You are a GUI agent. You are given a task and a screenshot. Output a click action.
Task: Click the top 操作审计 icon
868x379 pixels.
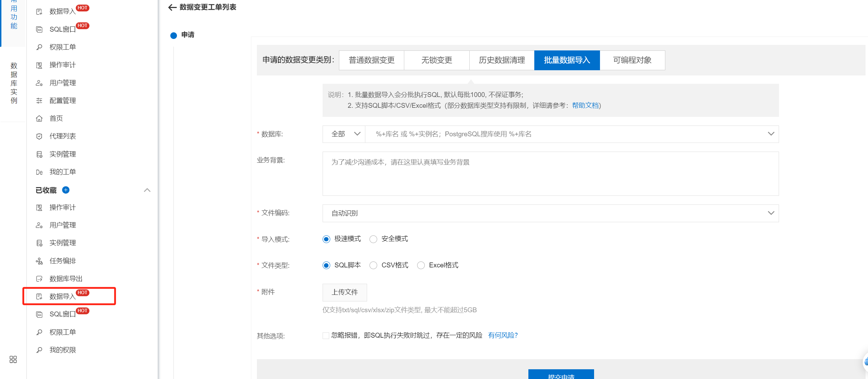click(x=39, y=65)
